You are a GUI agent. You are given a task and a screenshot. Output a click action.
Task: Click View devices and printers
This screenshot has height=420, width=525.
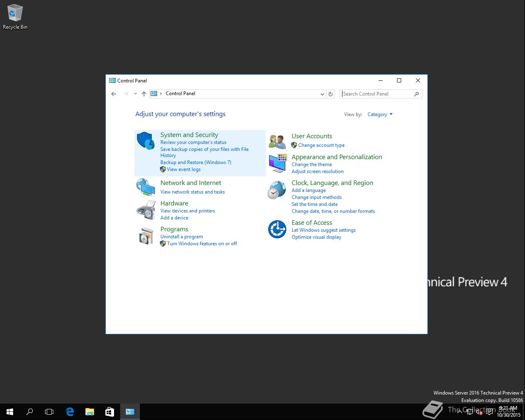click(187, 211)
